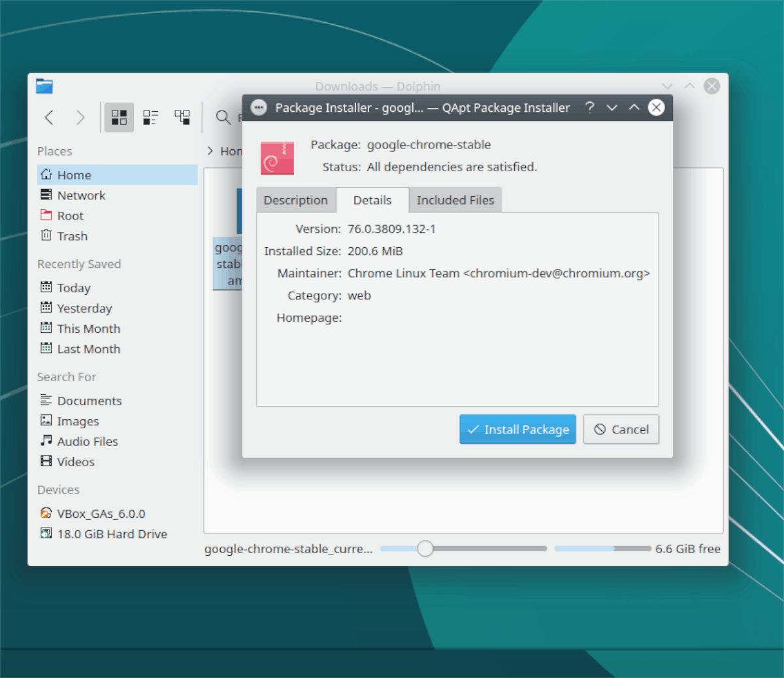The width and height of the screenshot is (784, 678).
Task: Click the Home breadcrumb expander arrow
Action: tap(210, 150)
